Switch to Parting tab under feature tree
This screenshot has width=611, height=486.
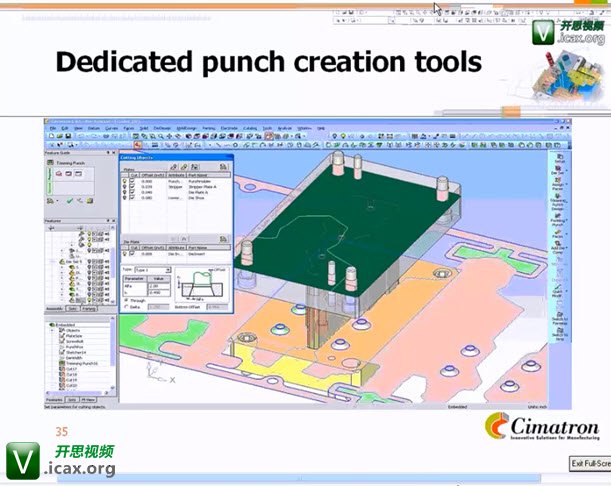tap(89, 309)
